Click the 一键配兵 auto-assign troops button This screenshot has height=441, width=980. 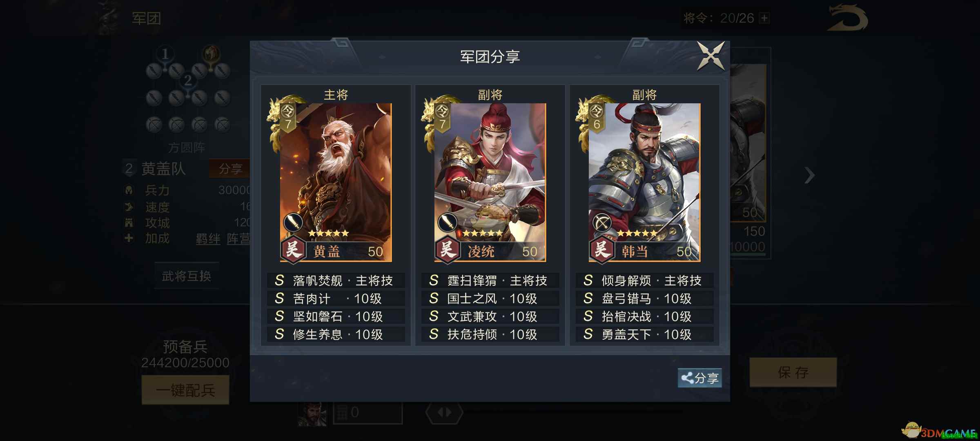[x=185, y=390]
